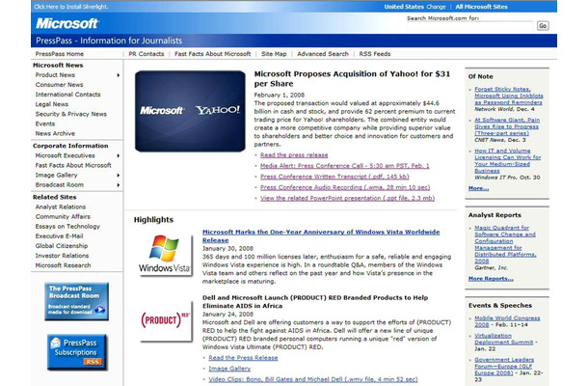Go to PressPass Home
The image size is (588, 386).
tap(59, 54)
